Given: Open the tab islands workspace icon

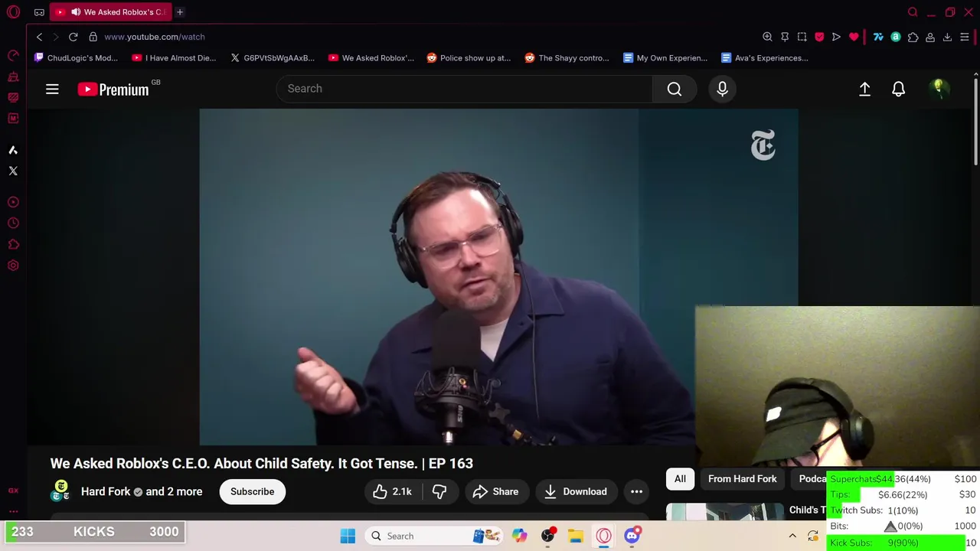Looking at the screenshot, I should 39,12.
